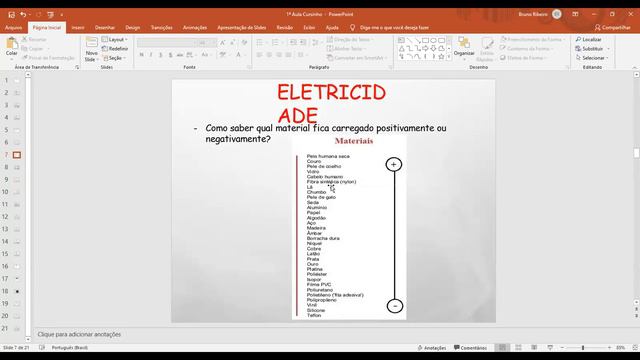This screenshot has width=640, height=360.
Task: Open Estilos Rápidos gallery
Action: tap(487, 49)
